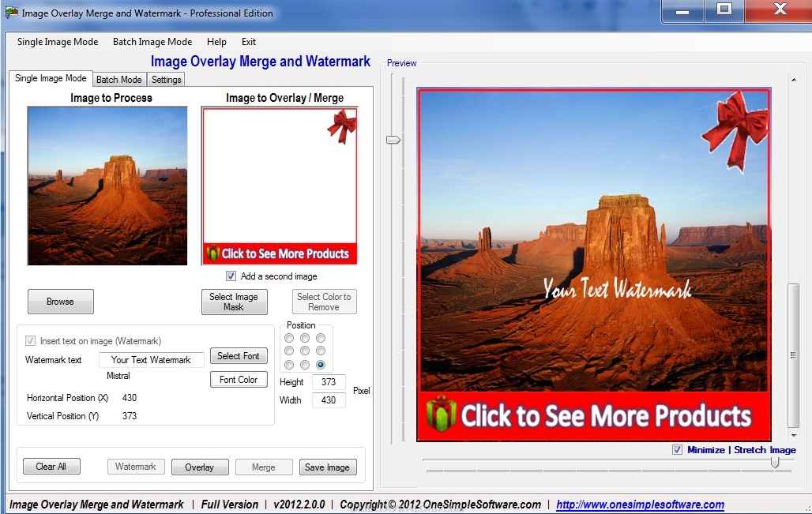
Task: Click the "Preview" group label
Action: click(401, 63)
